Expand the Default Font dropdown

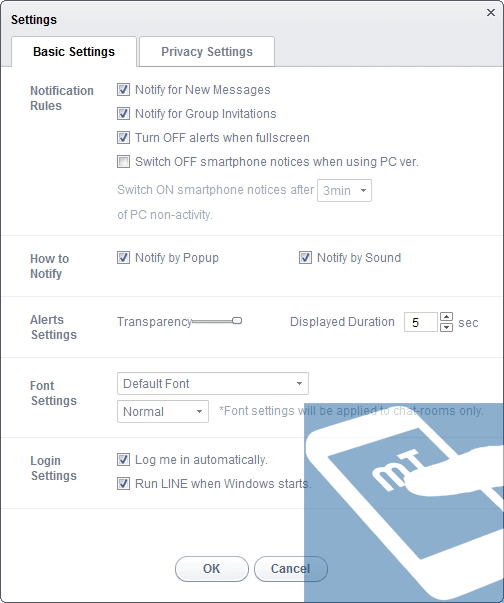[x=213, y=383]
